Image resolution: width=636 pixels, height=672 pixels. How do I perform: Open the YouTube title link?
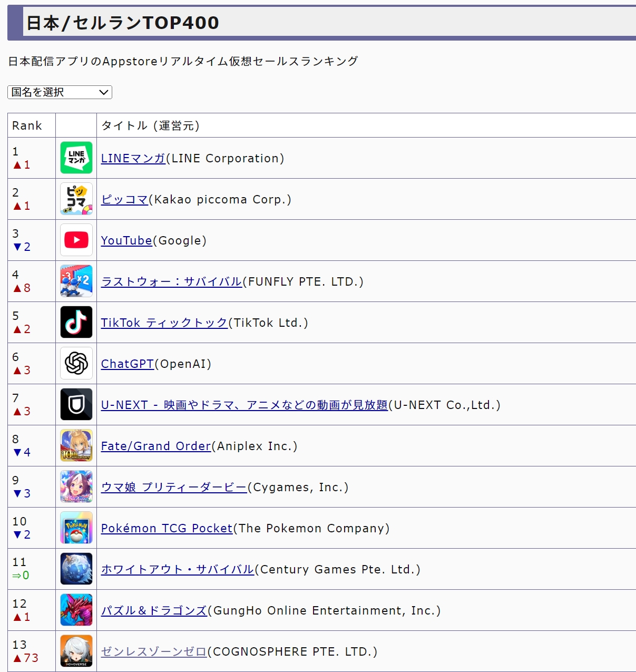point(126,240)
